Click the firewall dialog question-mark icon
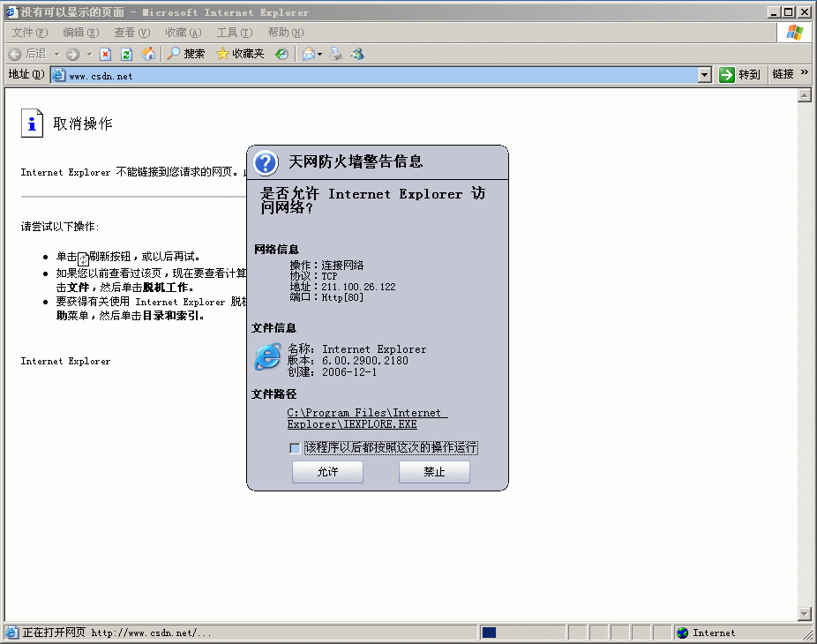Screen dimensions: 817x644 [266, 162]
